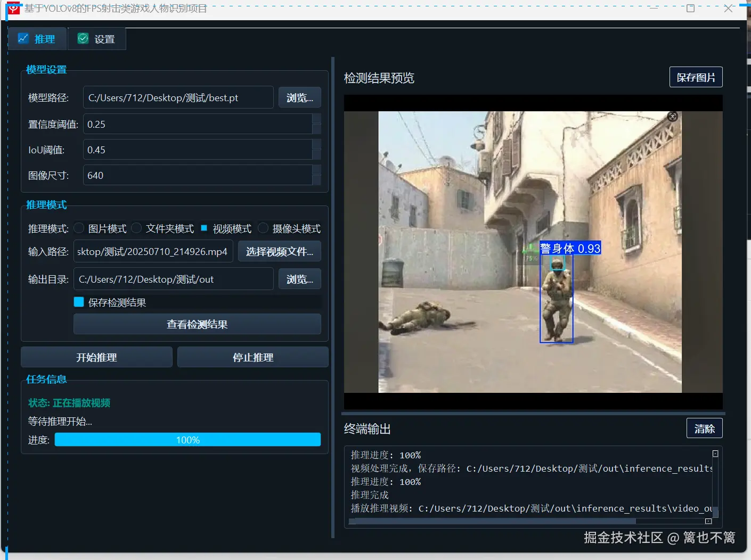Viewport: 751px width, 560px height.
Task: Raise the 图像尺寸 value with up arrow
Action: pyautogui.click(x=317, y=170)
